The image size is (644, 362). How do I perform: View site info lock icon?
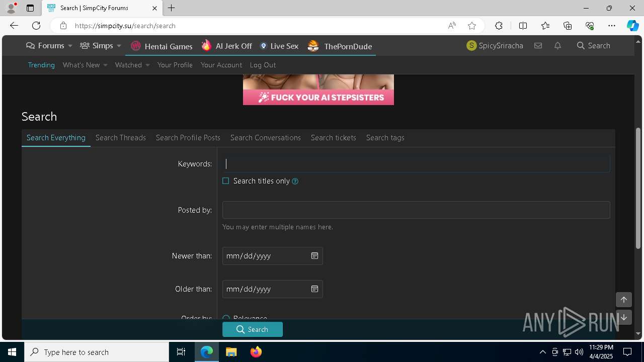click(x=63, y=26)
